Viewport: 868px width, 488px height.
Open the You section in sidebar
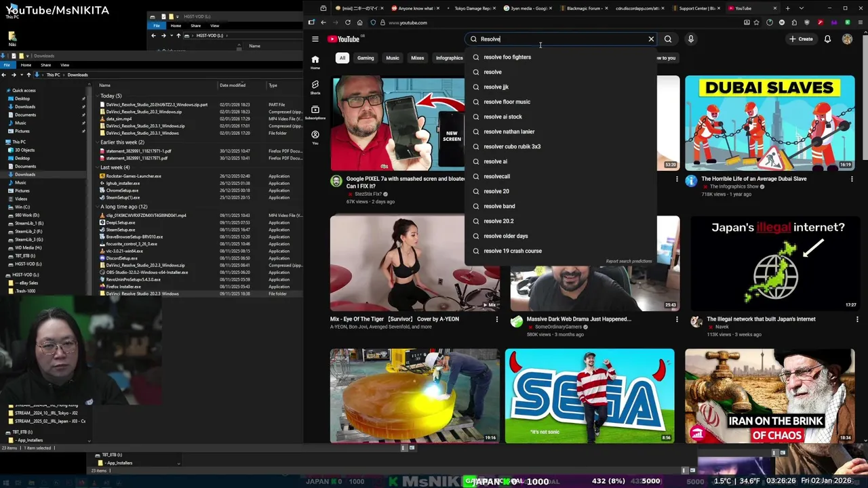315,137
